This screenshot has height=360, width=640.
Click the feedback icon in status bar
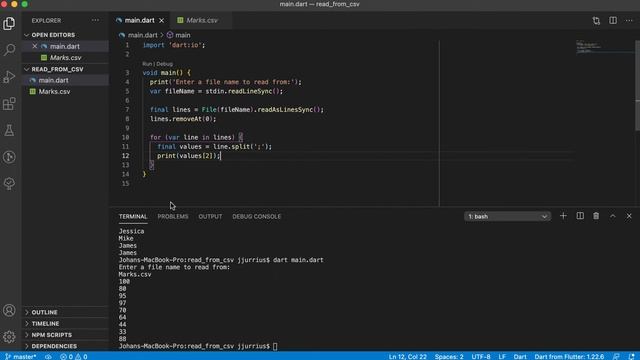tap(616, 356)
